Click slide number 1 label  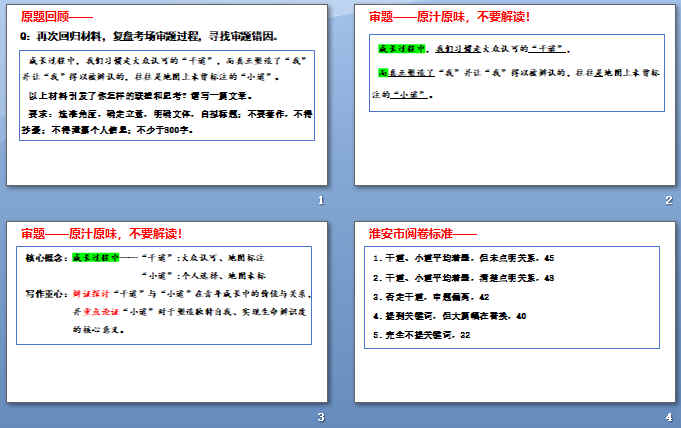(x=320, y=201)
